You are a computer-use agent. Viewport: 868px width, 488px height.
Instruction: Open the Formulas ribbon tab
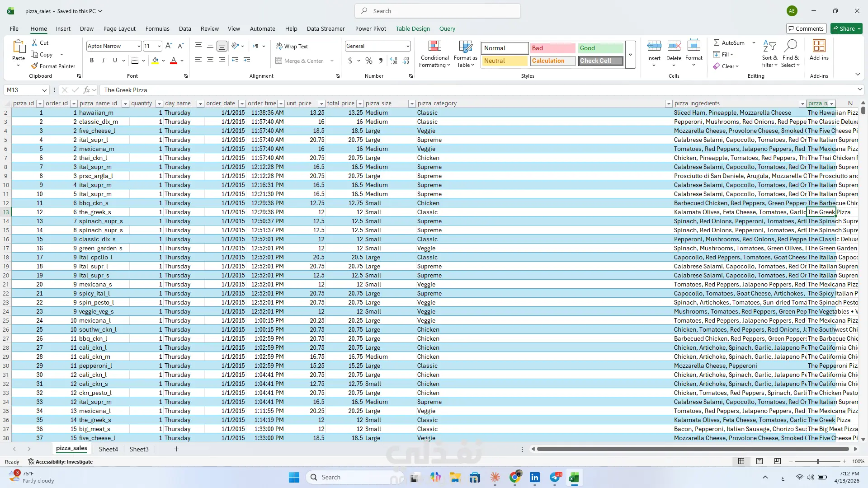click(x=157, y=28)
